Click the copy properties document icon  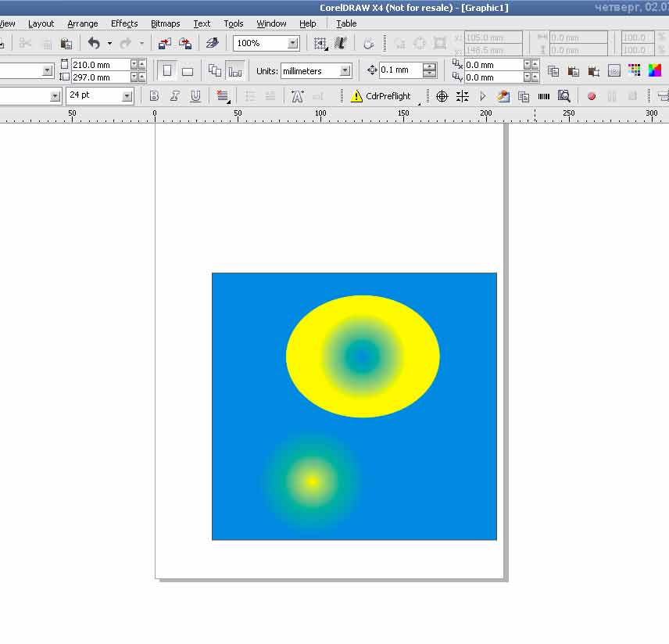click(553, 71)
